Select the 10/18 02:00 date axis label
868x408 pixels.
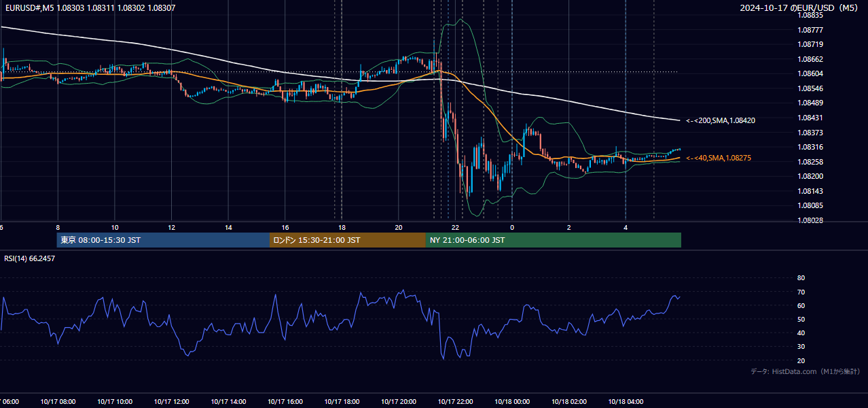569,402
